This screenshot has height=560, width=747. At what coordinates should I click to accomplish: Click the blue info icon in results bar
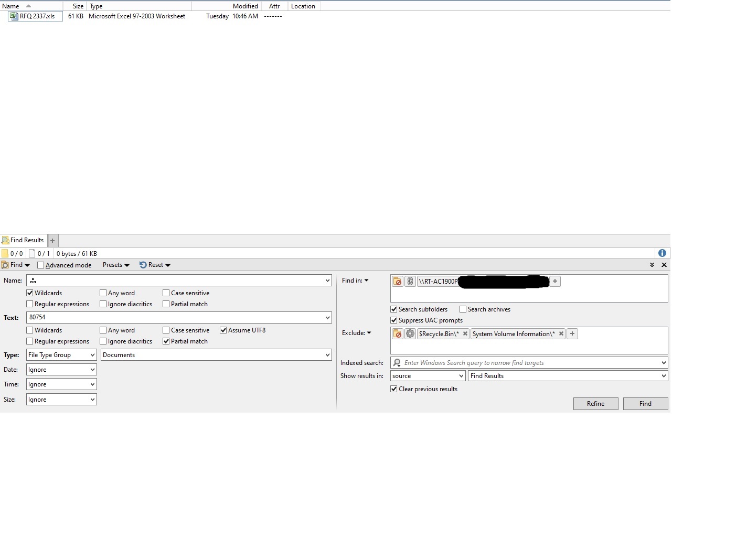coord(662,253)
